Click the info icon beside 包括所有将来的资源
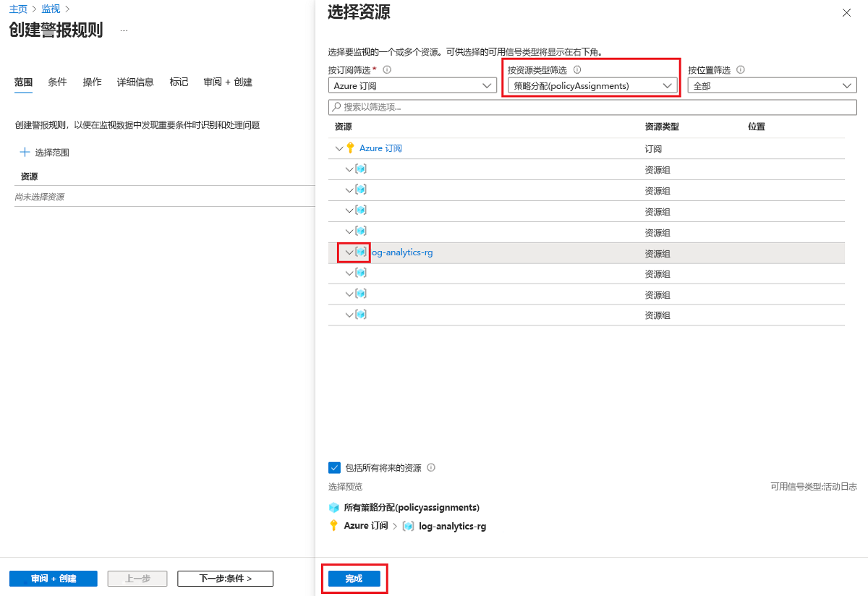 (431, 468)
